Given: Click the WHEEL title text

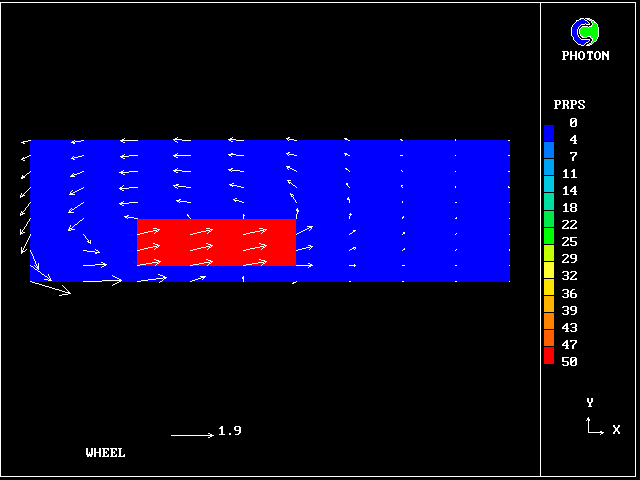Looking at the screenshot, I should [x=106, y=453].
